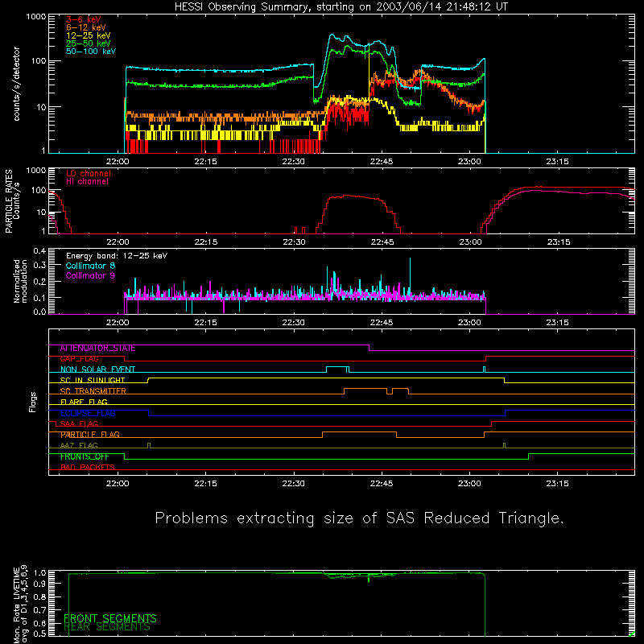Click the NON_SOLAR_EVENT flag label
The height and width of the screenshot is (644, 644).
pyautogui.click(x=97, y=369)
